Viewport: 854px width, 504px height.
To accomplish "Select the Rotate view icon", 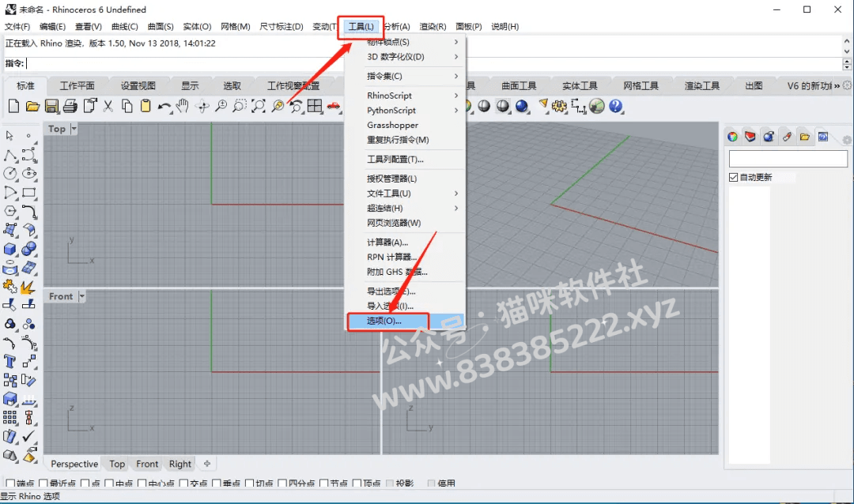I will tap(202, 106).
